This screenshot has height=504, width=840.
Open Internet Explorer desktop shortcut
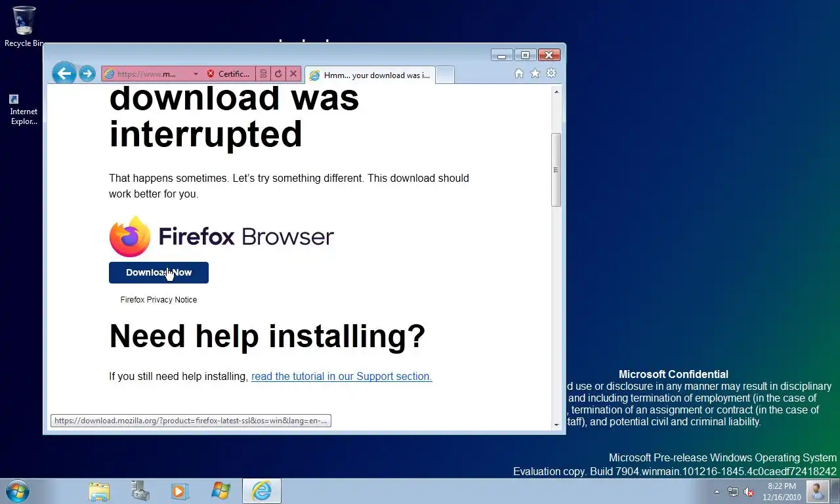pyautogui.click(x=24, y=110)
